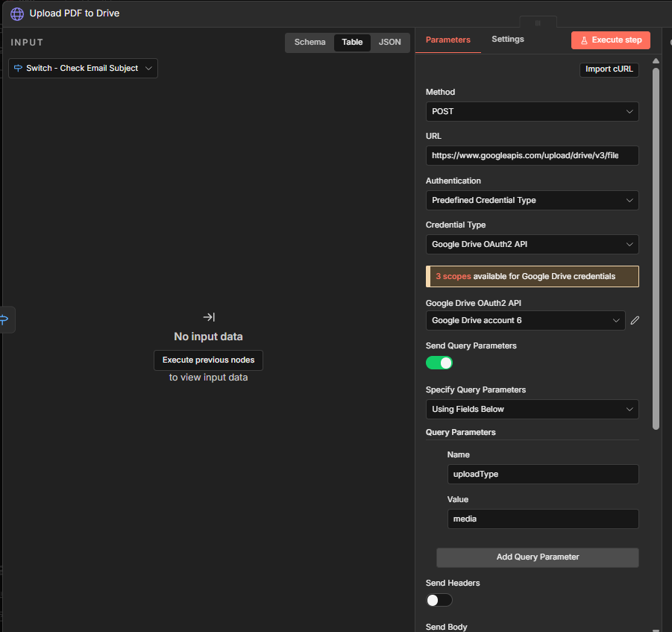The image size is (672, 632).
Task: Select the Schema view tab
Action: (310, 43)
